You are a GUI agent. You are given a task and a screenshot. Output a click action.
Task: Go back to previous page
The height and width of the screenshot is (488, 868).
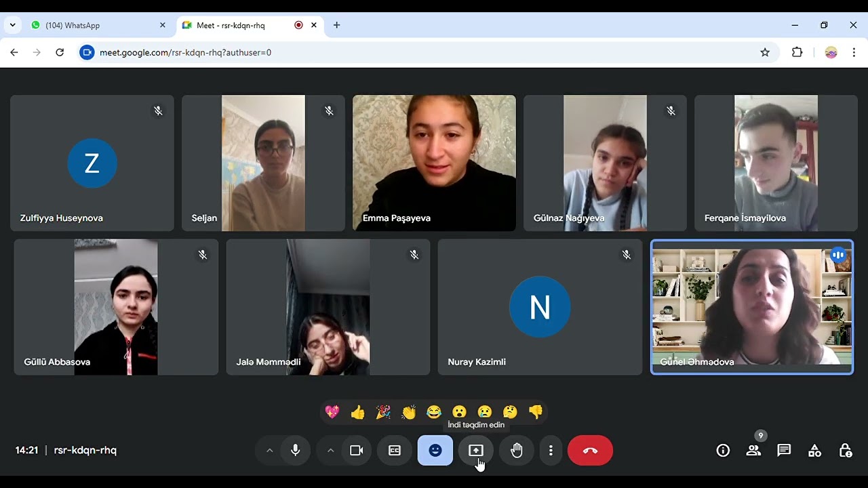pos(14,52)
